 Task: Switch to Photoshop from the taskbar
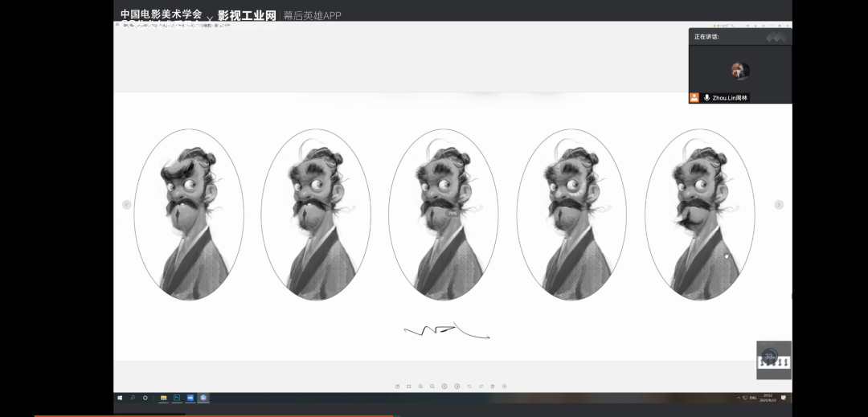177,398
